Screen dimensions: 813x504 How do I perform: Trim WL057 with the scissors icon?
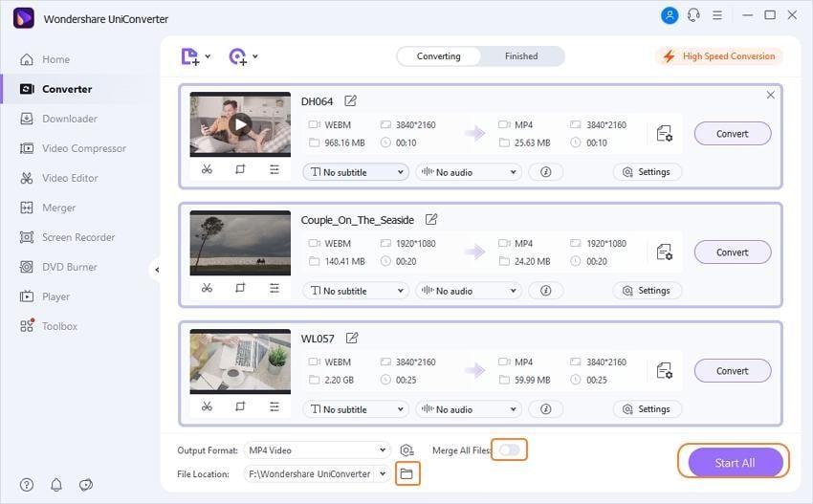[x=207, y=406]
